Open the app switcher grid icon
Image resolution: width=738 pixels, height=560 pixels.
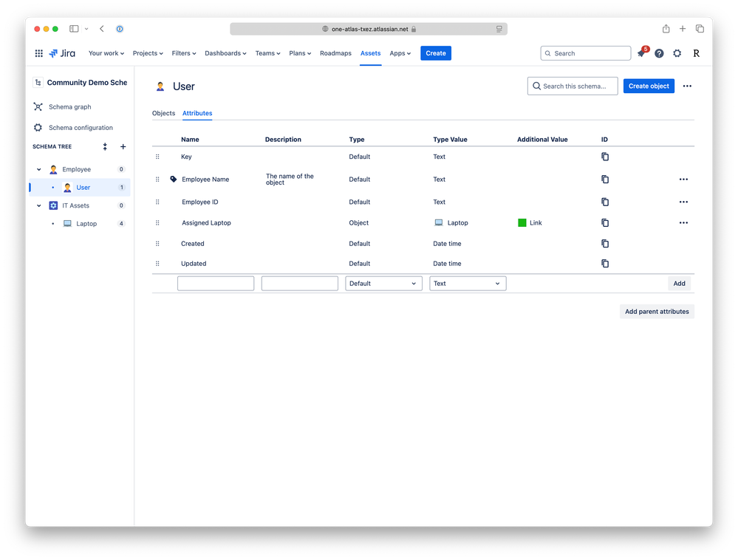pos(38,53)
